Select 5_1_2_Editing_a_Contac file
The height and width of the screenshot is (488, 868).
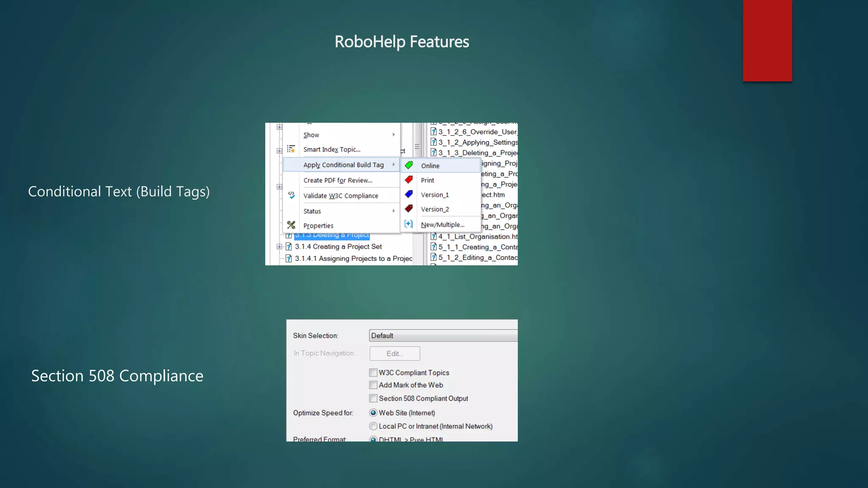[478, 257]
